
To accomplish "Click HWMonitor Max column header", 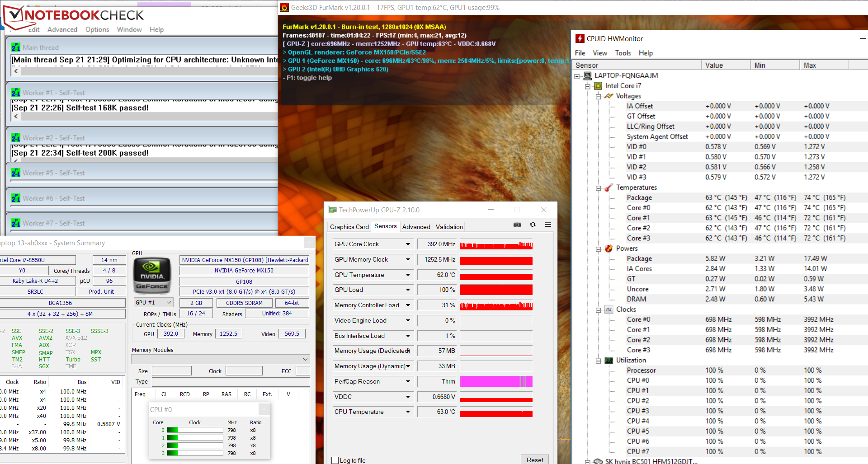I will point(824,65).
